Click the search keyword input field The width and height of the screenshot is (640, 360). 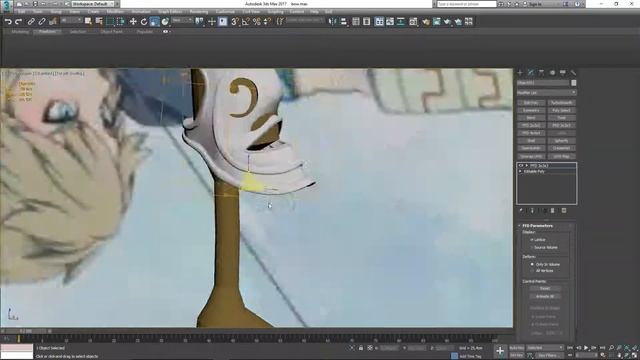tap(467, 4)
